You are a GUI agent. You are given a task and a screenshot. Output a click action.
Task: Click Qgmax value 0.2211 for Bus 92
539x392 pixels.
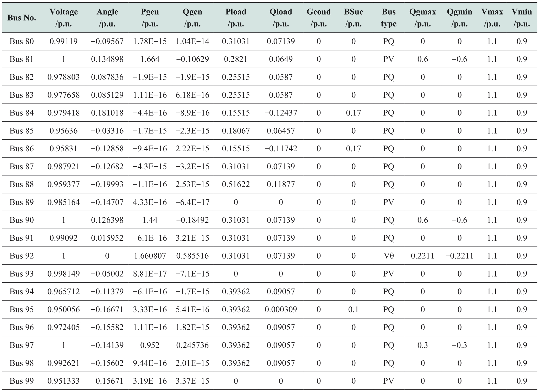[x=422, y=256]
